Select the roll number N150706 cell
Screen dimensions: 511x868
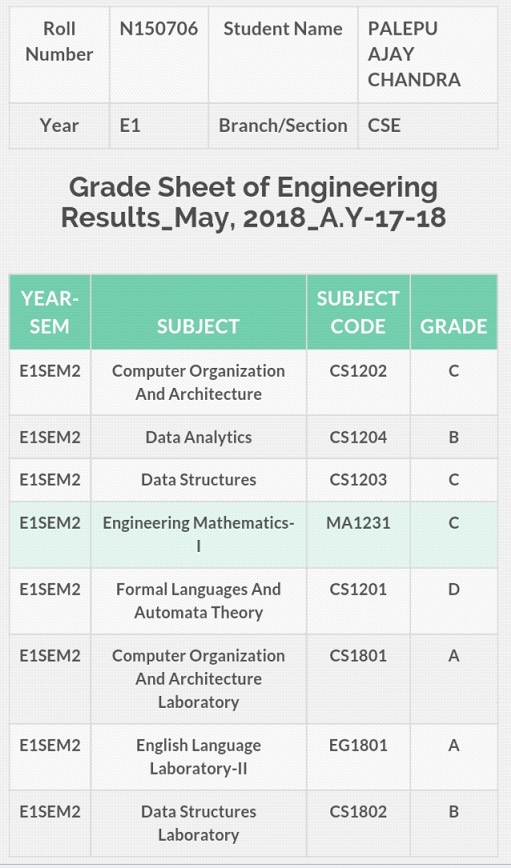(x=158, y=54)
